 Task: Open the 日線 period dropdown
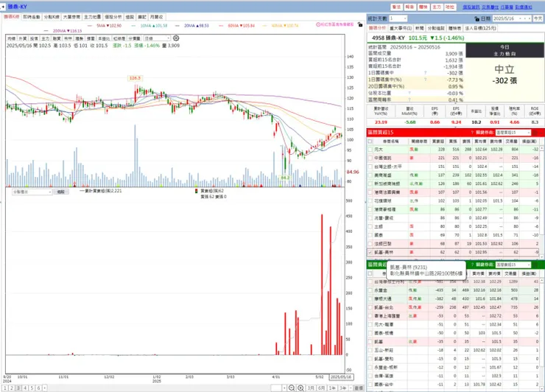click(x=157, y=38)
